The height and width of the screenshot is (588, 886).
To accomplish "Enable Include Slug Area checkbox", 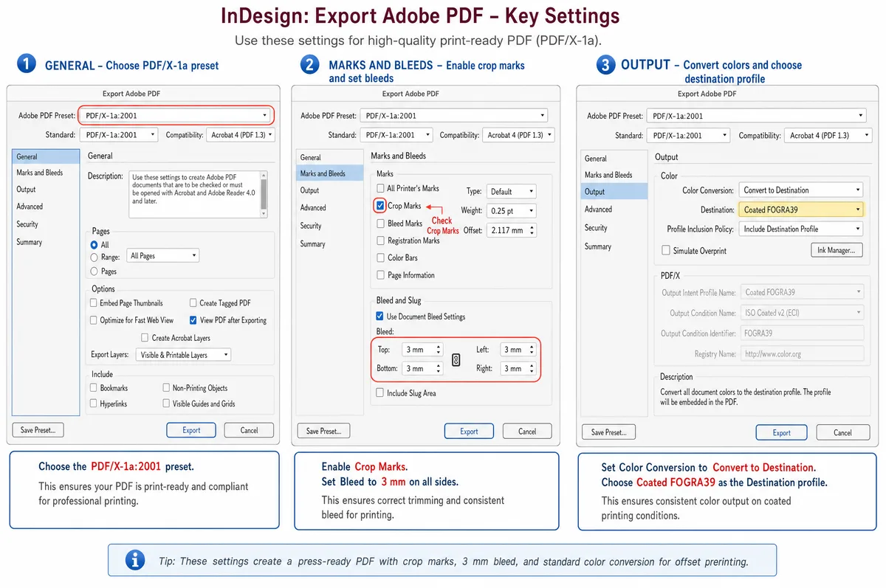I will coord(380,393).
